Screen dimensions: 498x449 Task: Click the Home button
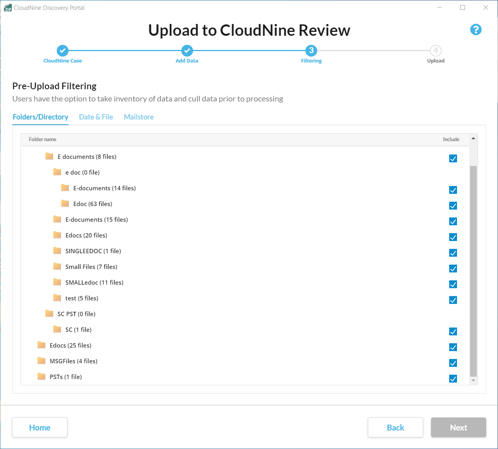coord(40,427)
